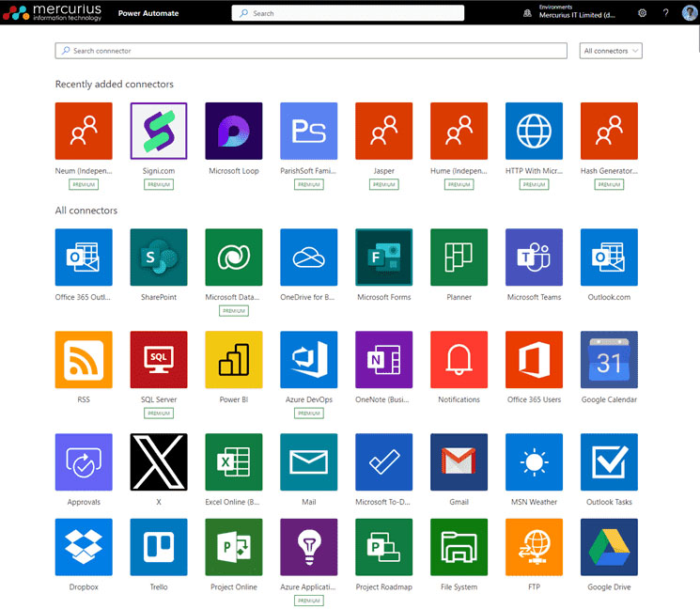Go to Power Automate home link

148,13
